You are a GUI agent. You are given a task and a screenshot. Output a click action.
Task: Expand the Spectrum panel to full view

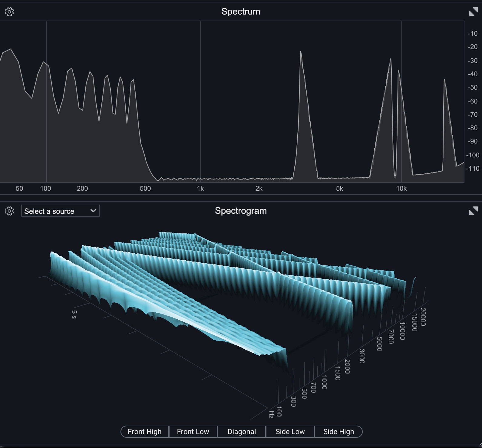tap(473, 12)
